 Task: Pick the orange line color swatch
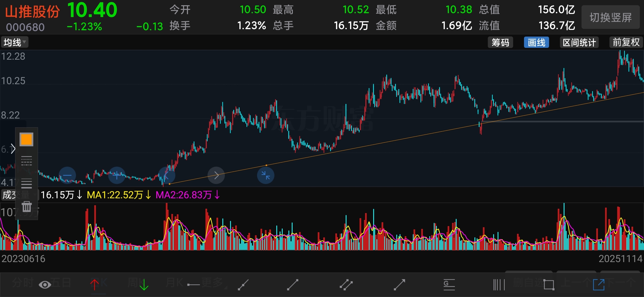[x=26, y=139]
